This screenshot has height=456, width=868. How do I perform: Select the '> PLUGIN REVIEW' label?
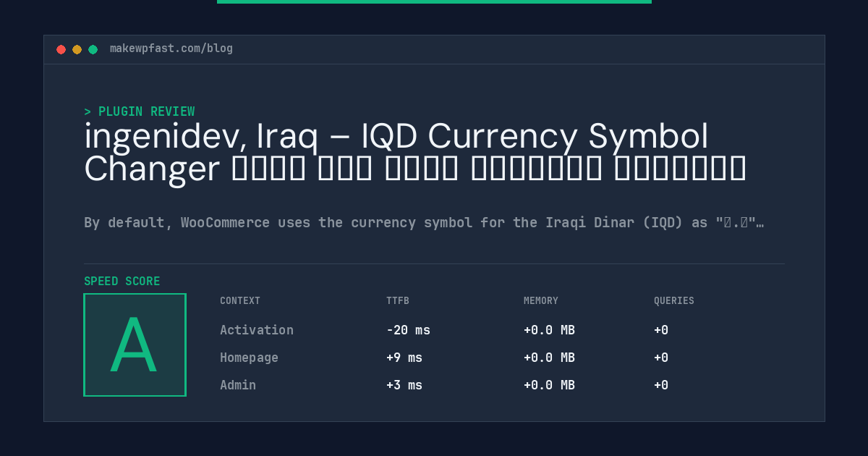[x=140, y=111]
